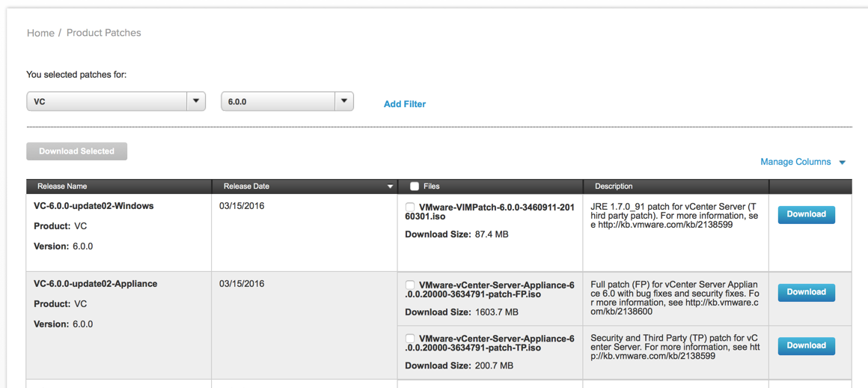Image resolution: width=868 pixels, height=388 pixels.
Task: Go to Home breadcrumb link
Action: (x=40, y=33)
